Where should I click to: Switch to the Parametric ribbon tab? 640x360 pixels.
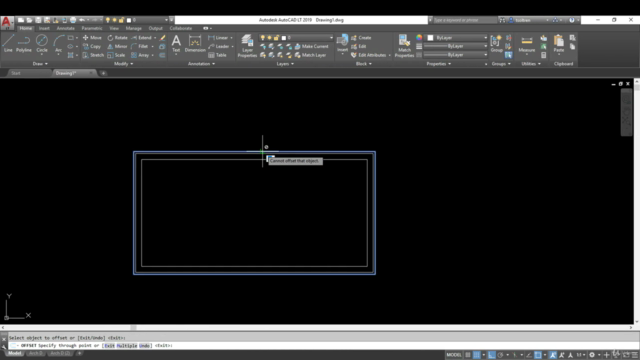coord(92,28)
